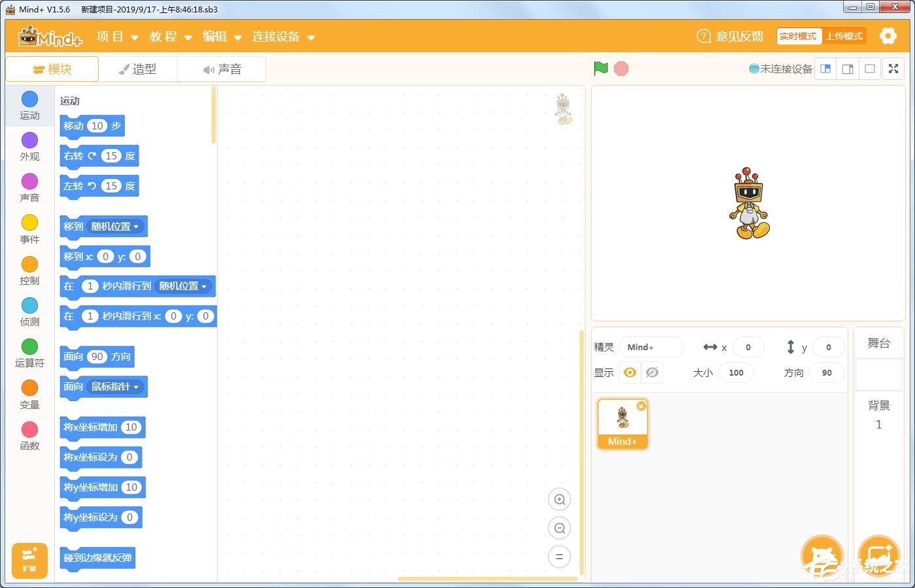Select the 控制 control block category
915x588 pixels.
(x=29, y=270)
